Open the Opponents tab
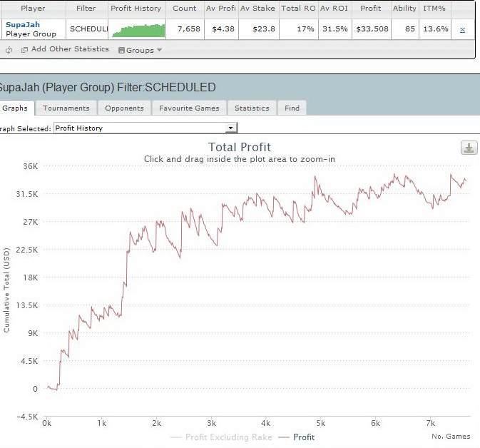Screen dimensions: 480x448 [x=124, y=108]
